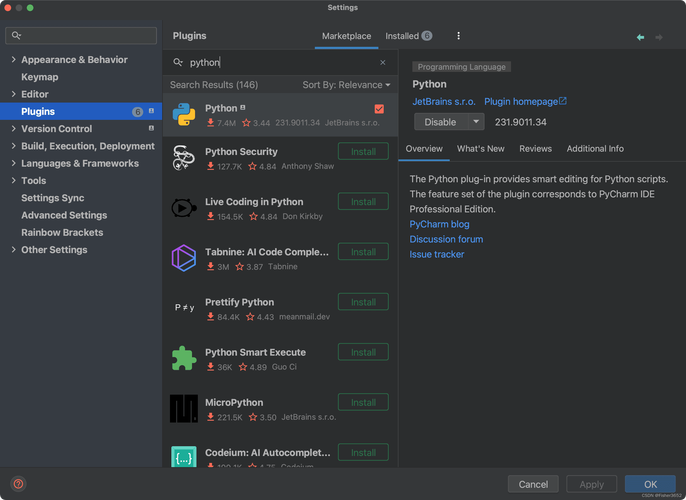Click the MicroPython plugin icon
Image resolution: width=686 pixels, height=500 pixels.
point(184,408)
